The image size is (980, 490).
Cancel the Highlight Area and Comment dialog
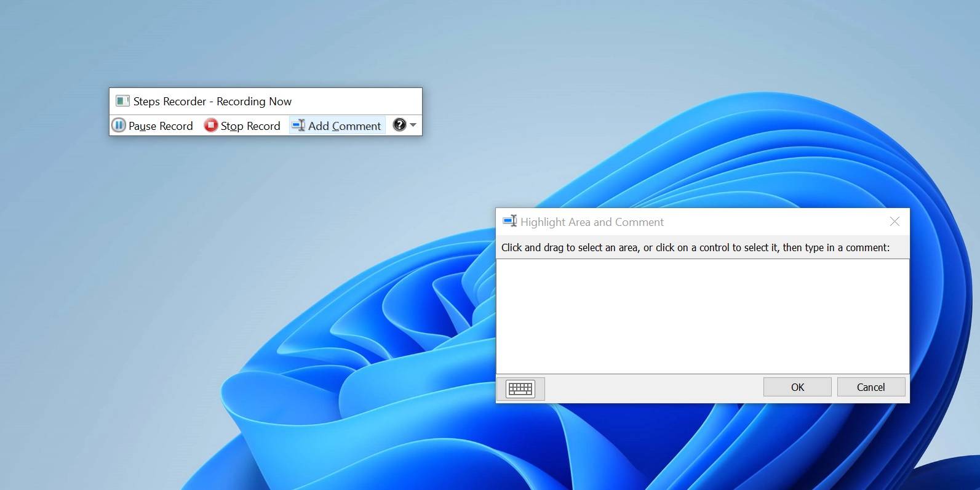[870, 387]
